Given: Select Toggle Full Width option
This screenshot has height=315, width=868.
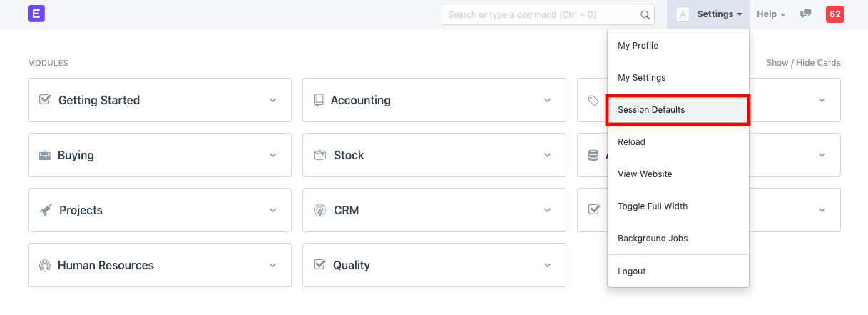Looking at the screenshot, I should pyautogui.click(x=653, y=206).
